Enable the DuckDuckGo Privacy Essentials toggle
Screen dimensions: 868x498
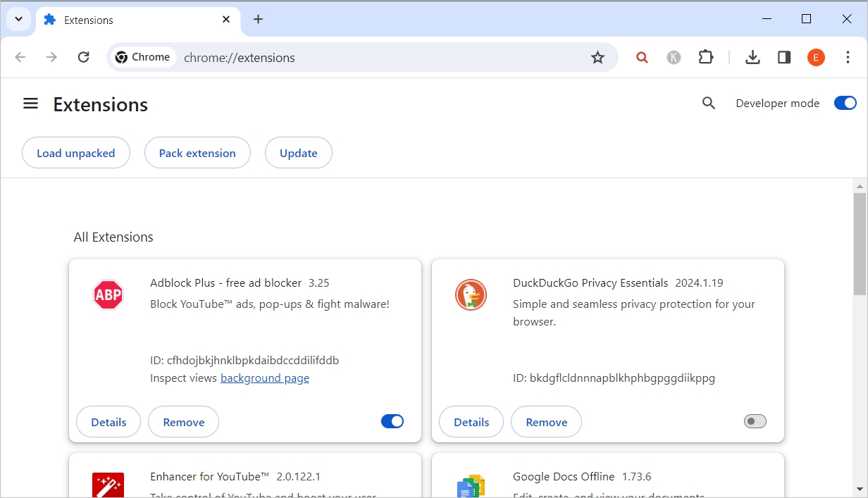[x=755, y=421]
